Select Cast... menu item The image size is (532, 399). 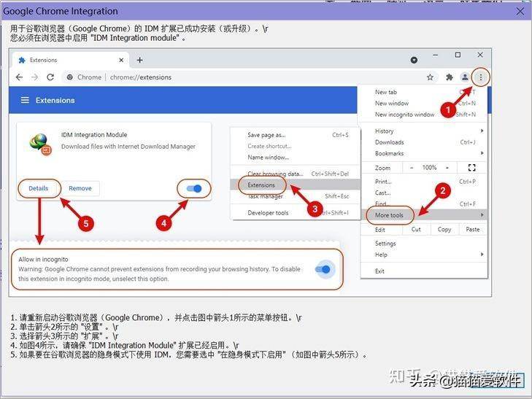coord(424,193)
